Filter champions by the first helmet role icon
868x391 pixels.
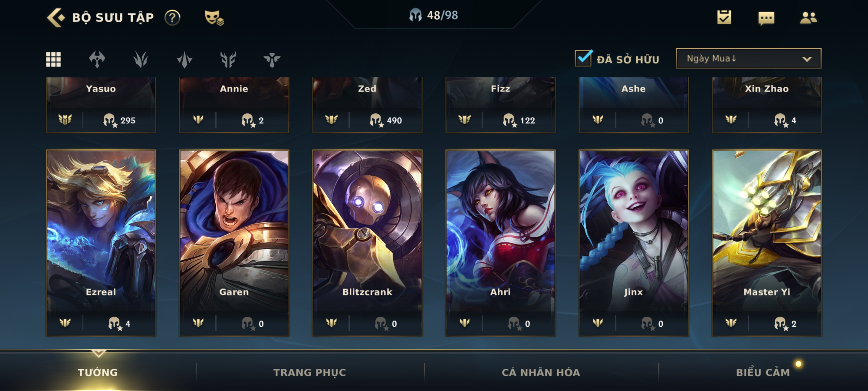97,59
